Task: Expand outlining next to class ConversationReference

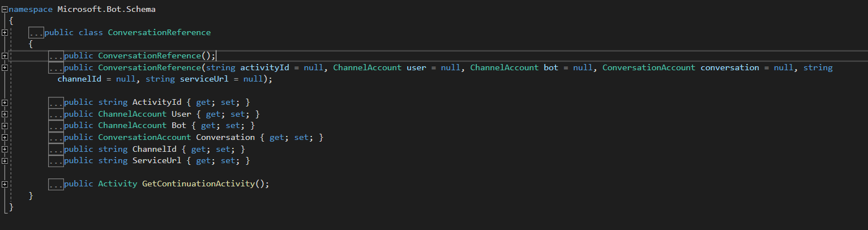Action: coord(5,32)
